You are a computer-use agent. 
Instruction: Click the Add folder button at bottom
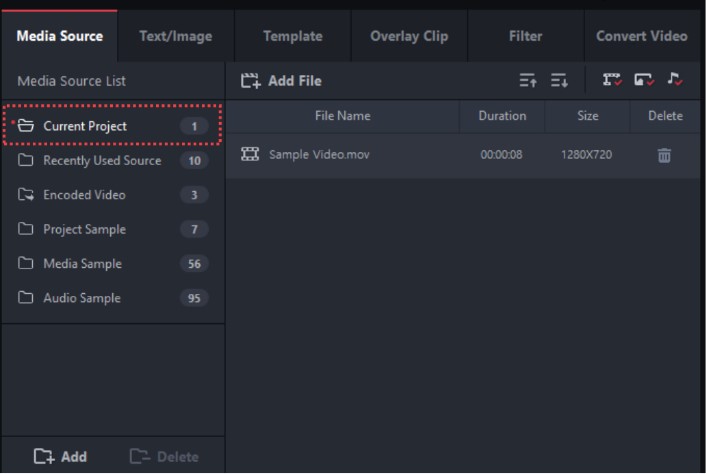[x=60, y=456]
